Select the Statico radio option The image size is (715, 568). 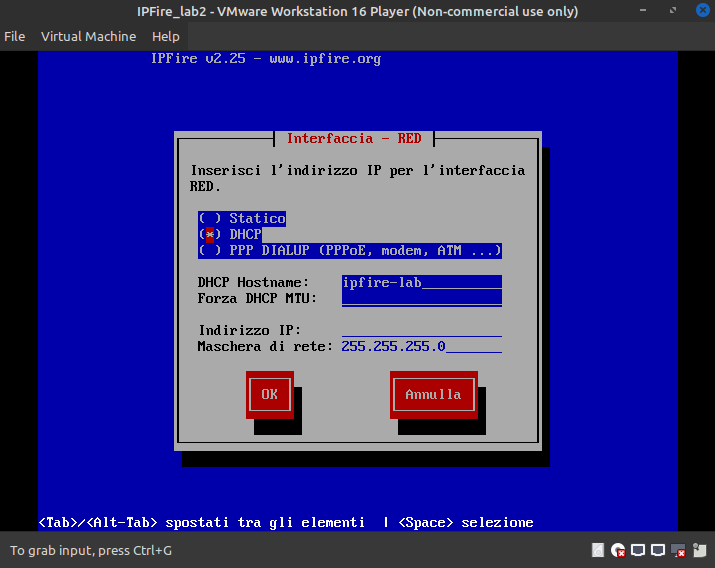(x=242, y=218)
